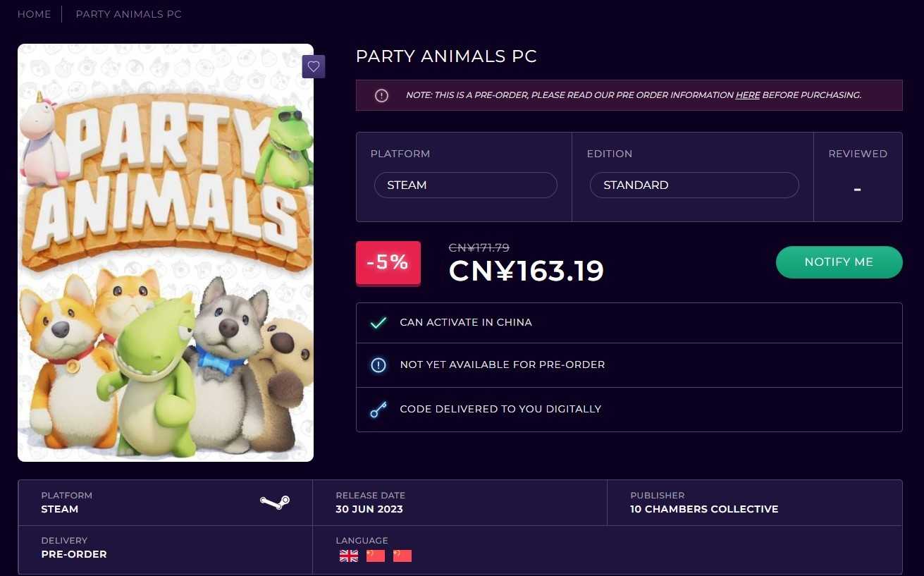Image resolution: width=924 pixels, height=576 pixels.
Task: Click the blue availability exclamation icon
Action: [378, 364]
